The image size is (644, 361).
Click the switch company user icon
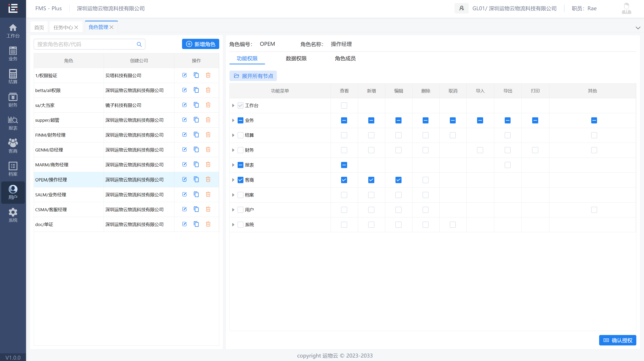click(x=461, y=8)
